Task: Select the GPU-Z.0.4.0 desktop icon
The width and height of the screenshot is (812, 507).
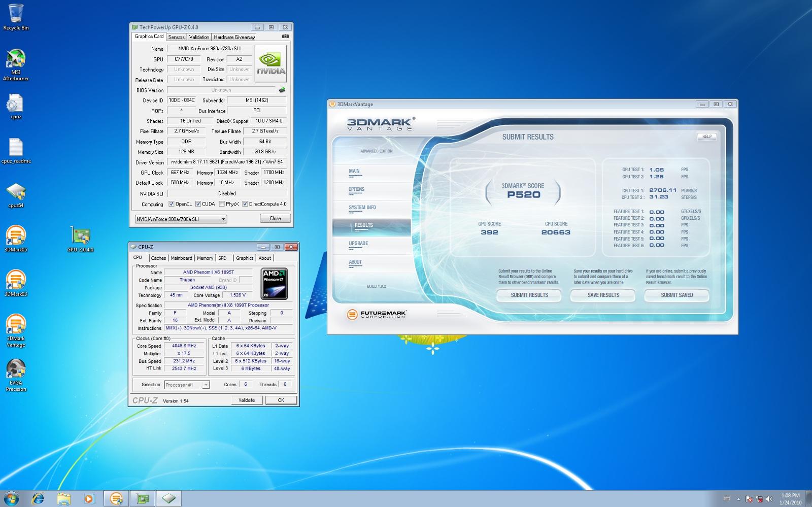Action: pos(80,239)
